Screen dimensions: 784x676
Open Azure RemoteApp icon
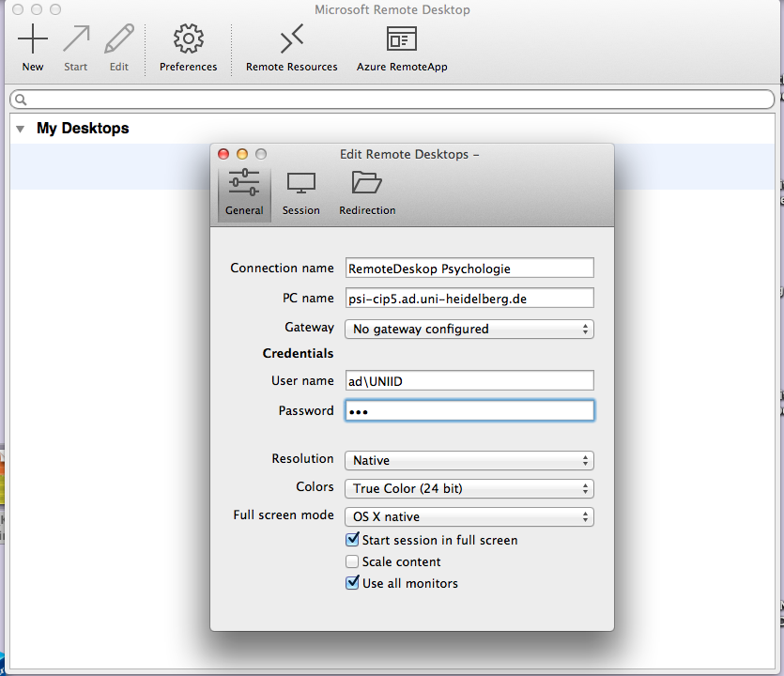[x=402, y=38]
